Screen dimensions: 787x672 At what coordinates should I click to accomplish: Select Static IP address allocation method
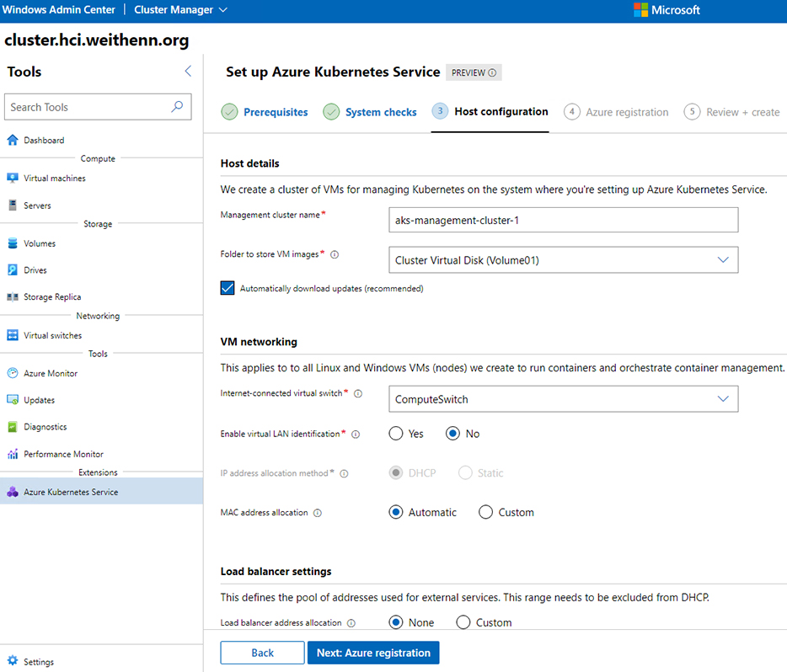point(465,473)
